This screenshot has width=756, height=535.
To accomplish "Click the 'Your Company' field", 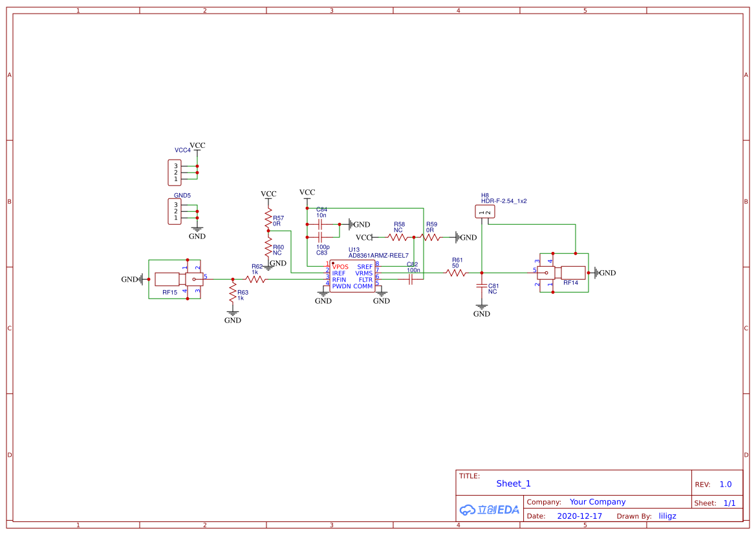I will pos(598,502).
